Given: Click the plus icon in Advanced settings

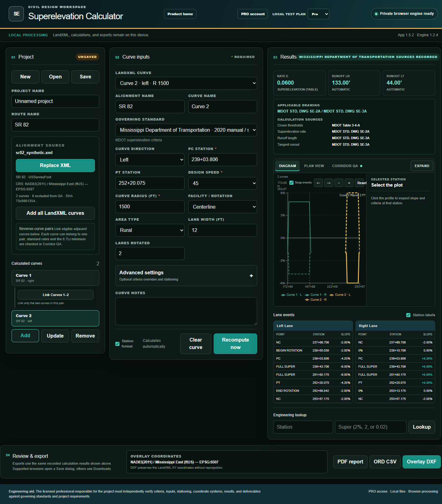Looking at the screenshot, I should 251,276.
